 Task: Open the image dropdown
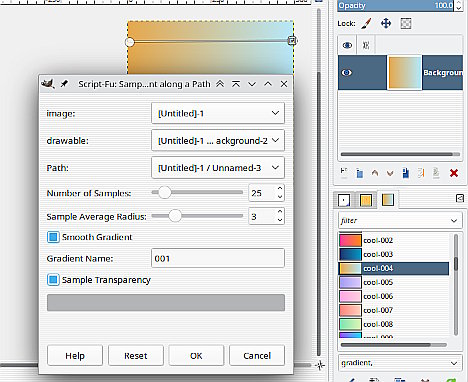218,113
